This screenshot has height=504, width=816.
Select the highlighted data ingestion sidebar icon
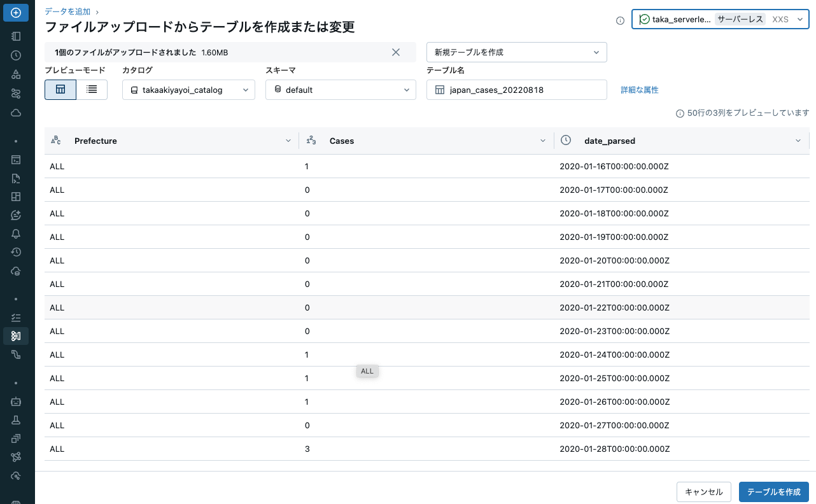pos(16,336)
